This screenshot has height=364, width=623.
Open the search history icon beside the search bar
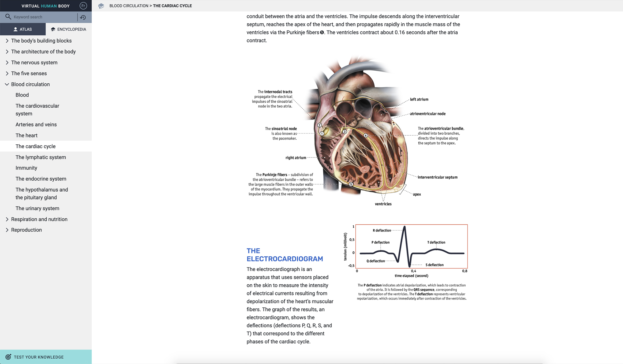83,17
